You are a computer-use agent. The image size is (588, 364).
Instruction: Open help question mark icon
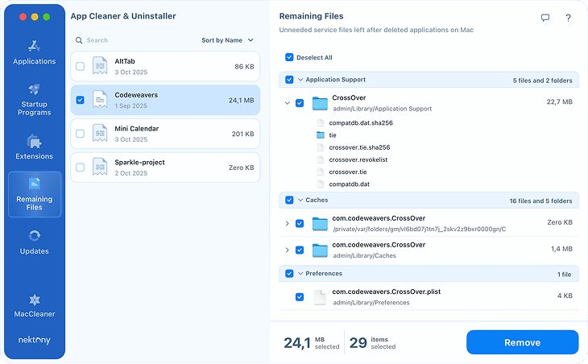point(568,18)
